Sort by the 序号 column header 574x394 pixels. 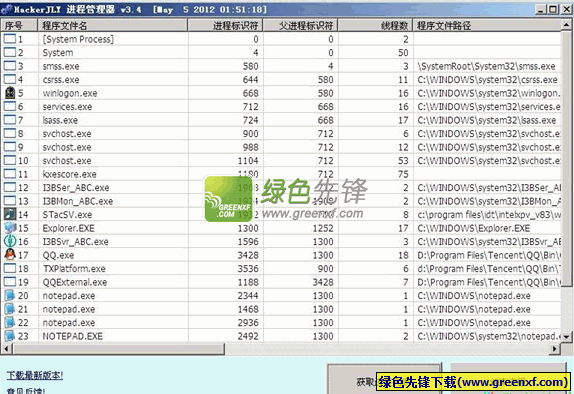[19, 25]
